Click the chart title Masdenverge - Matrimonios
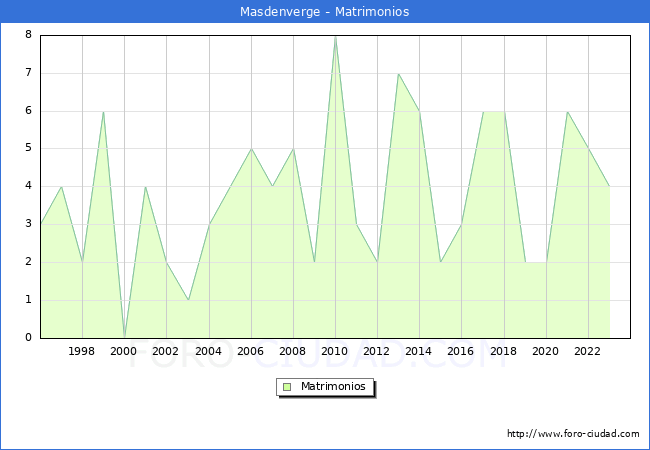The width and height of the screenshot is (650, 450). tap(324, 12)
